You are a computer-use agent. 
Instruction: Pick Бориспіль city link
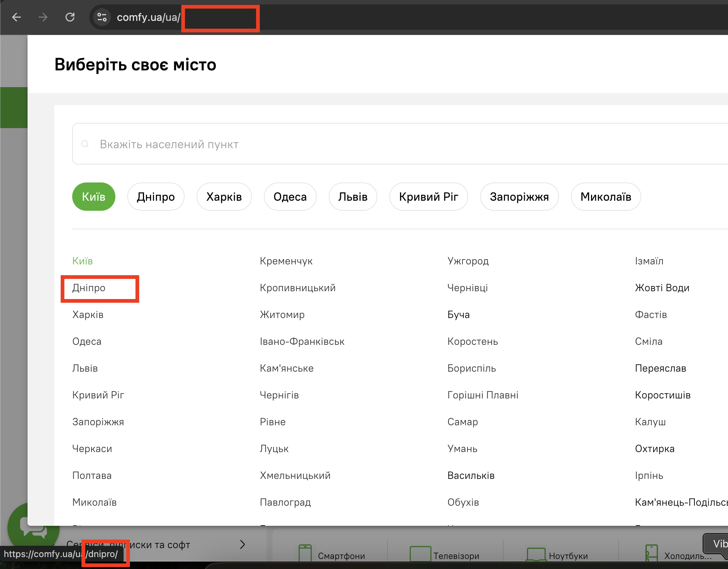472,368
